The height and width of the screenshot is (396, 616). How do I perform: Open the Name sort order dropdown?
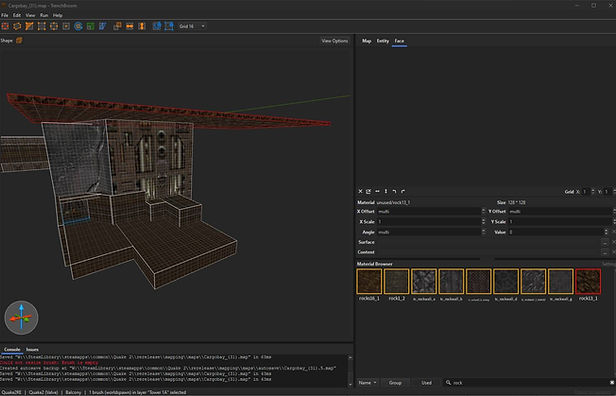click(x=368, y=383)
